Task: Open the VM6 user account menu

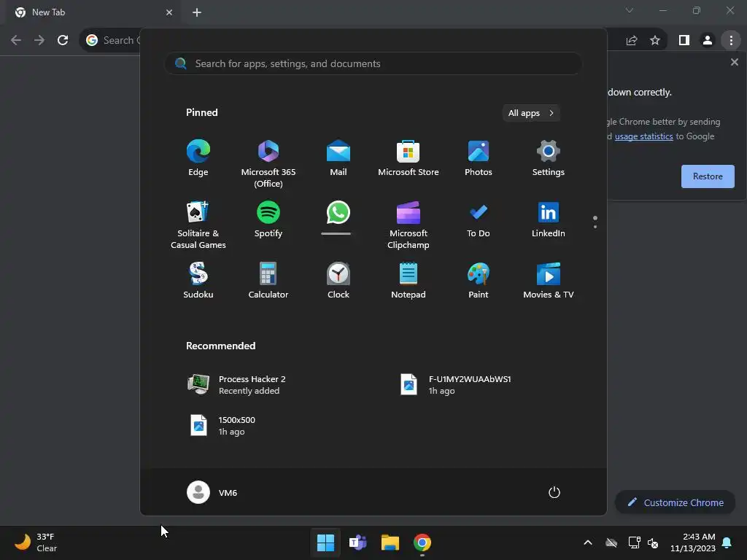Action: (x=212, y=492)
